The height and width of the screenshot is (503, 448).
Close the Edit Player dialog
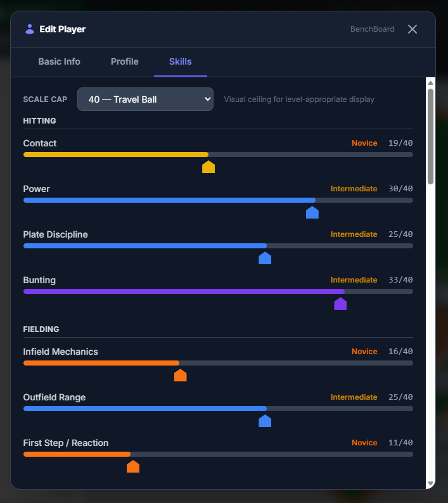[x=413, y=29]
